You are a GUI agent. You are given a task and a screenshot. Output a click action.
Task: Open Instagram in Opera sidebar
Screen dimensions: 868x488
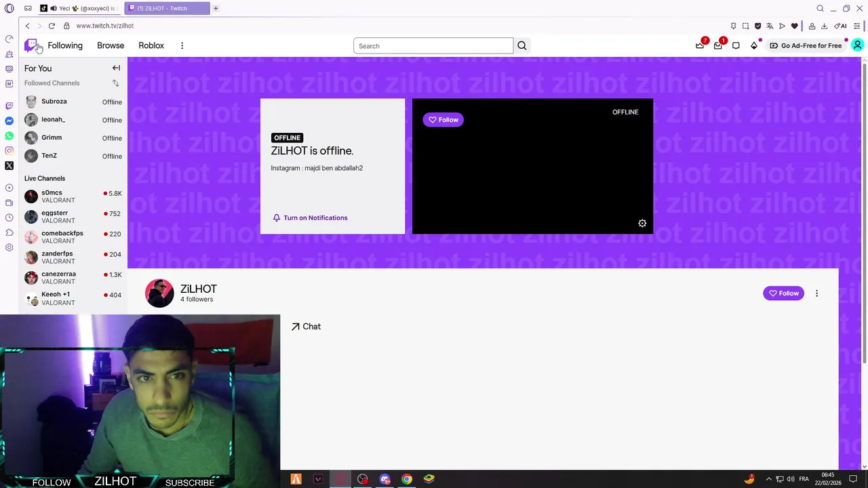coord(9,150)
